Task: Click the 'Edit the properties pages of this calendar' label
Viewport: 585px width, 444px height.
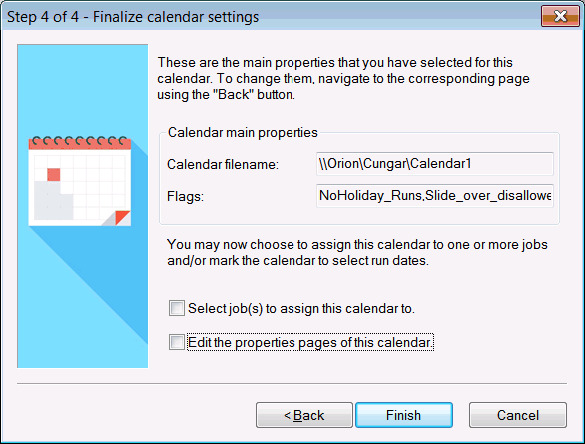Action: click(x=310, y=342)
